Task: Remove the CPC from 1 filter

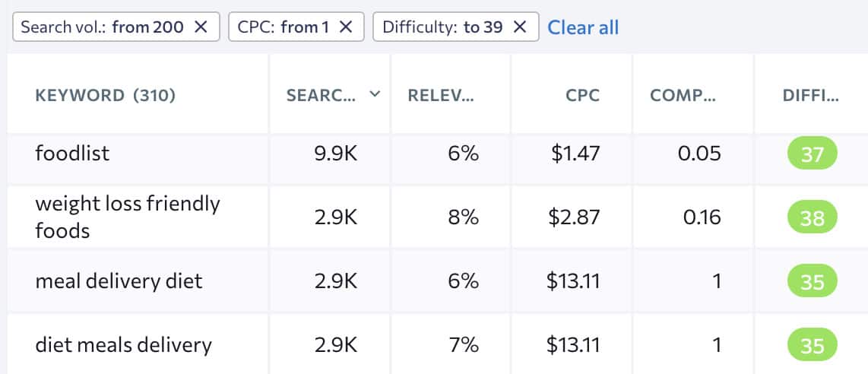Action: point(345,27)
